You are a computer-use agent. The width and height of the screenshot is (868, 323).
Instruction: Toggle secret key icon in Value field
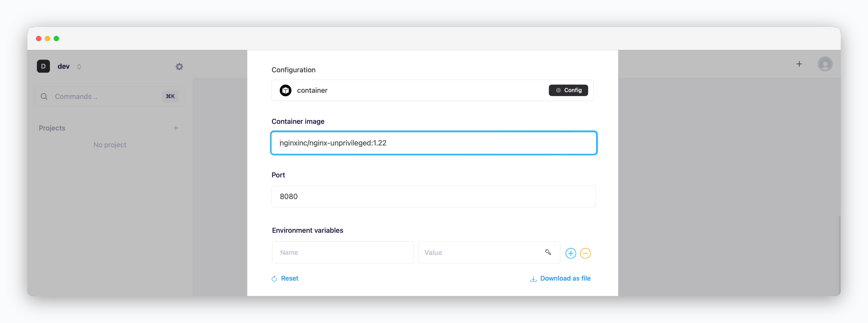[548, 252]
